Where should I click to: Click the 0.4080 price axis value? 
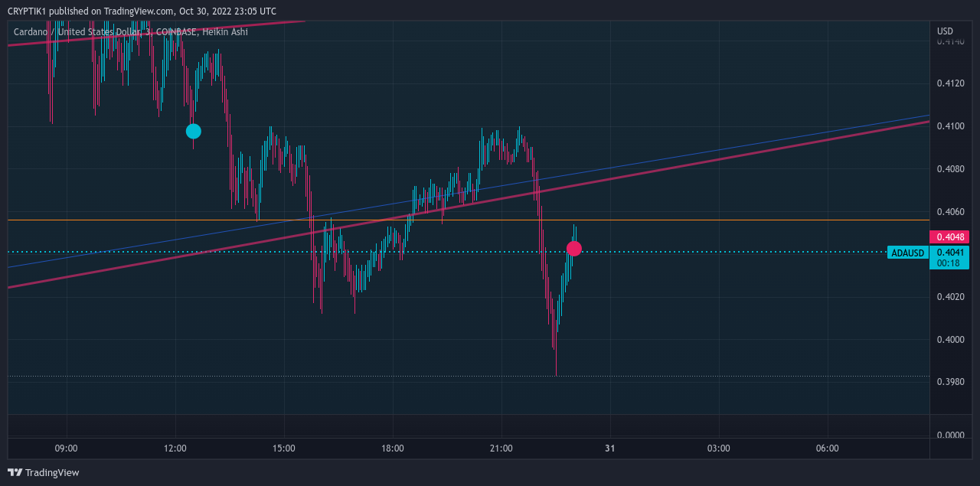pyautogui.click(x=950, y=168)
